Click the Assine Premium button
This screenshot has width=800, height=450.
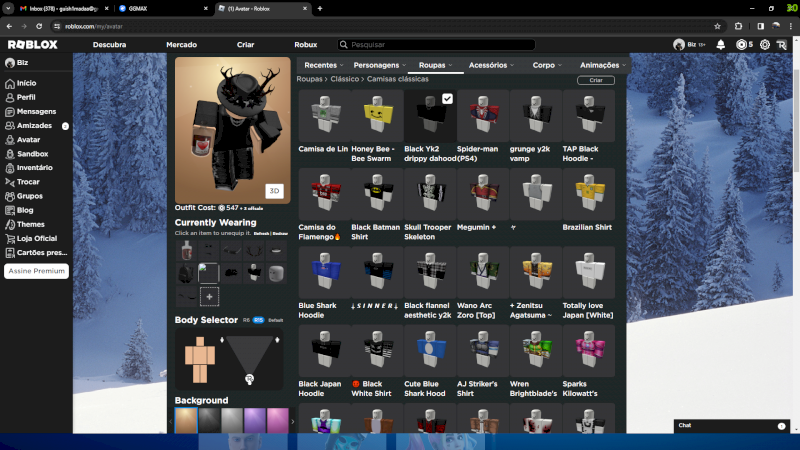(x=37, y=271)
